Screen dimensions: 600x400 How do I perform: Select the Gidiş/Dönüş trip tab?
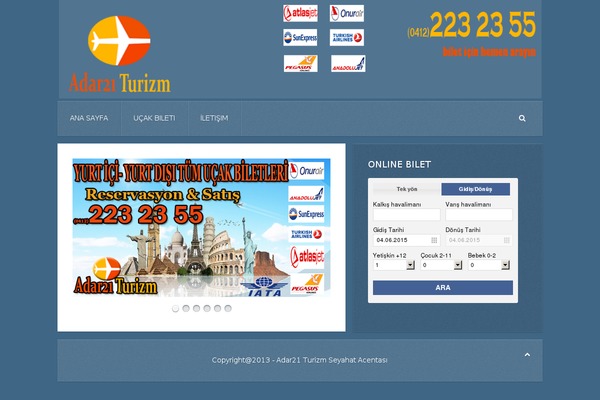[476, 189]
